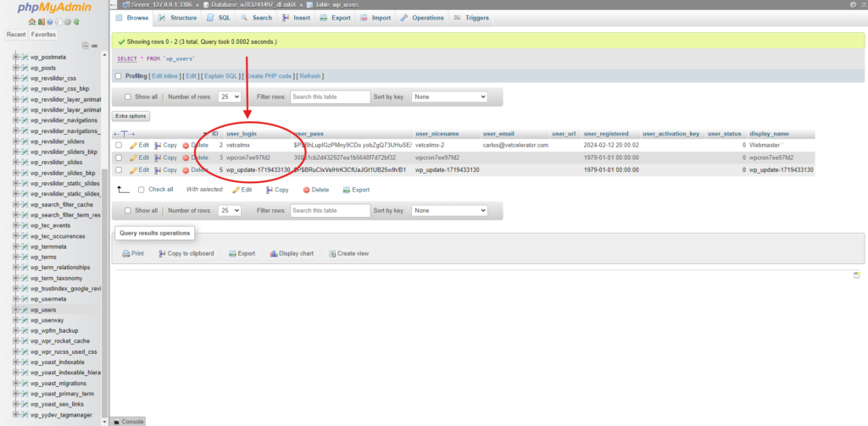Tick the top Show all checkbox
This screenshot has height=426, width=868.
[x=128, y=97]
